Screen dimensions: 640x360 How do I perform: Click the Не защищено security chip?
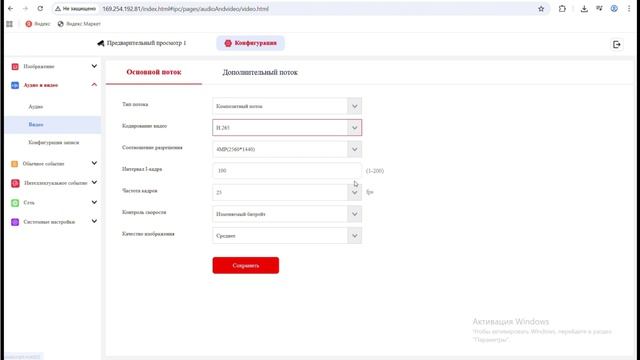tap(76, 9)
